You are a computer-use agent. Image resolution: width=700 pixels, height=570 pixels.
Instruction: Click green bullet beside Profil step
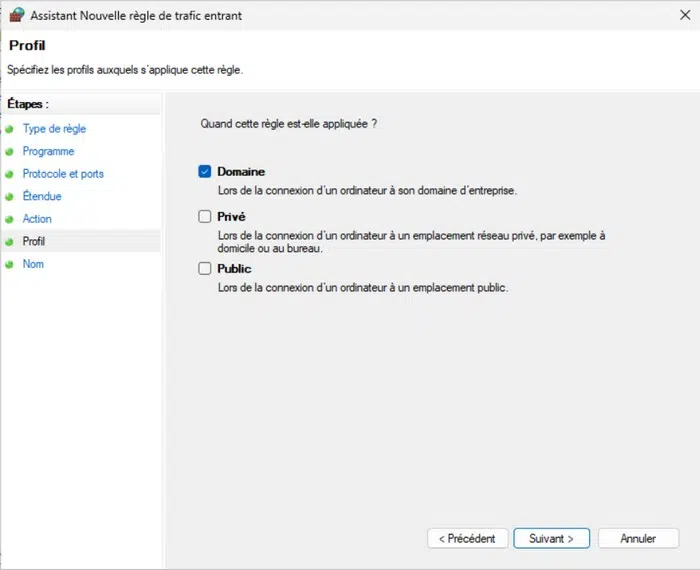tap(10, 242)
